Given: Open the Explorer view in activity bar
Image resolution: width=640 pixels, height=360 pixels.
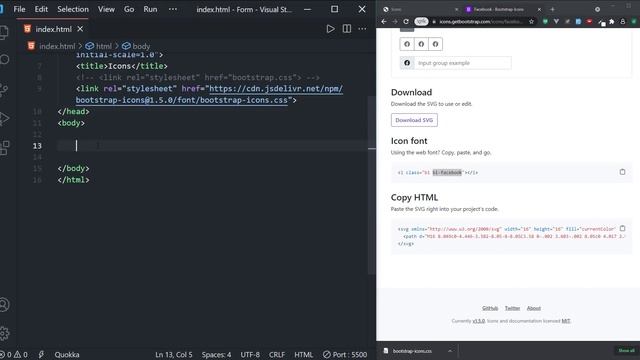Looking at the screenshot, I should [x=4, y=32].
